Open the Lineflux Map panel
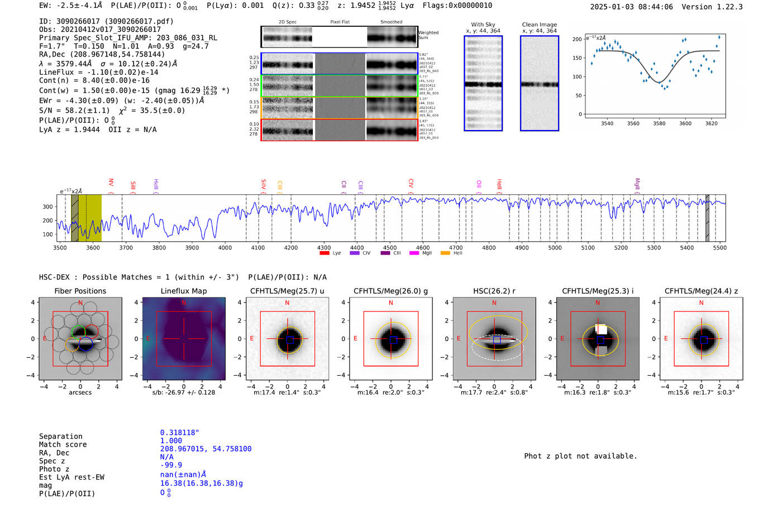 pyautogui.click(x=184, y=339)
